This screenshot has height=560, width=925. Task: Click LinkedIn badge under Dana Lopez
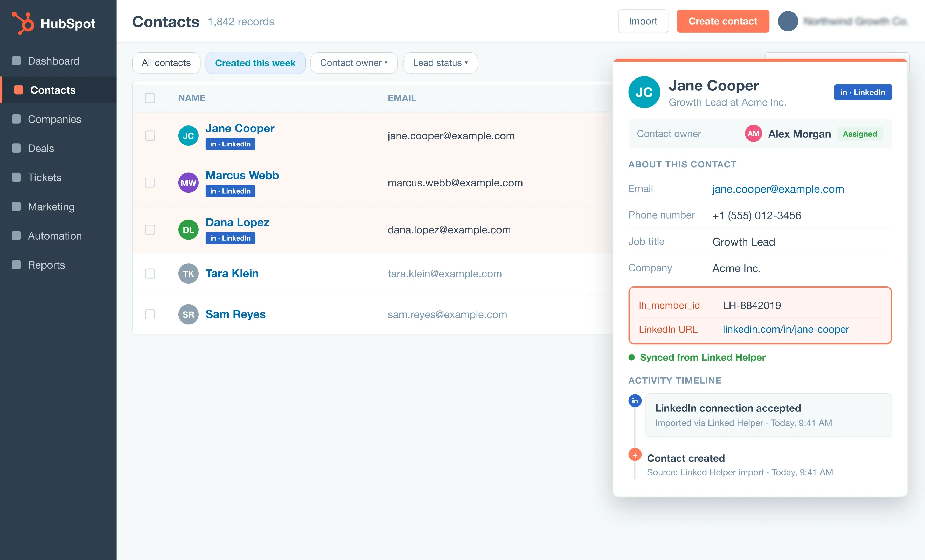coord(230,238)
